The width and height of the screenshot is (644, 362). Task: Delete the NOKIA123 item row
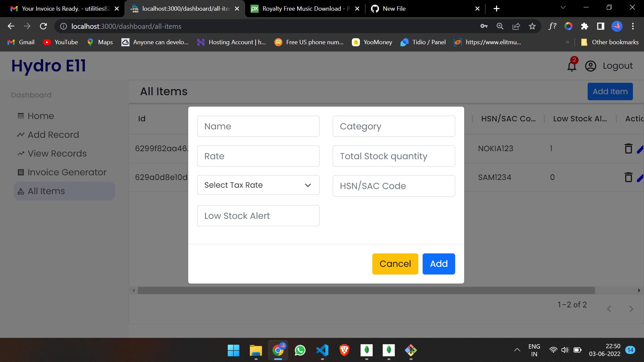[628, 148]
